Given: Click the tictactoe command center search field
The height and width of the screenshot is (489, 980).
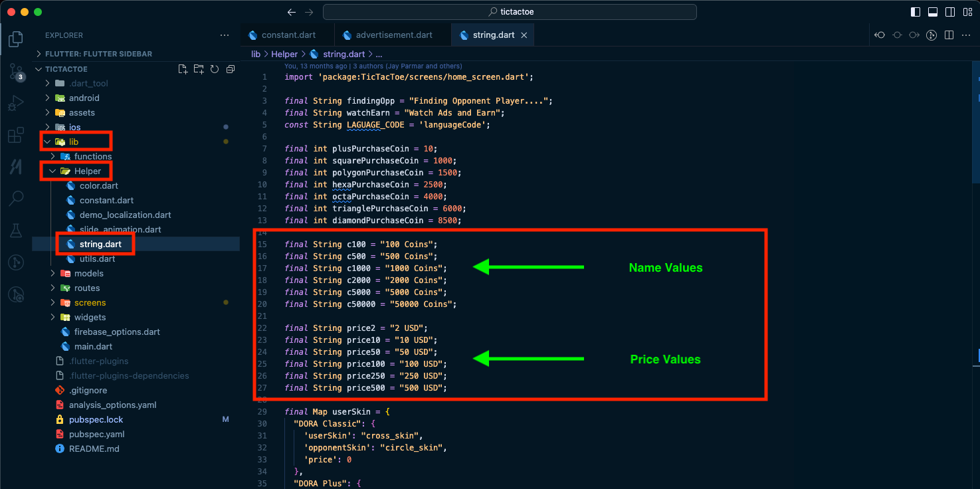Looking at the screenshot, I should 510,12.
